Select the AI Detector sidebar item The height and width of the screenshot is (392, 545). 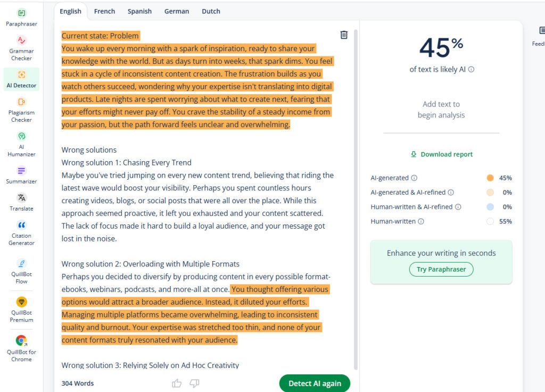coord(21,79)
